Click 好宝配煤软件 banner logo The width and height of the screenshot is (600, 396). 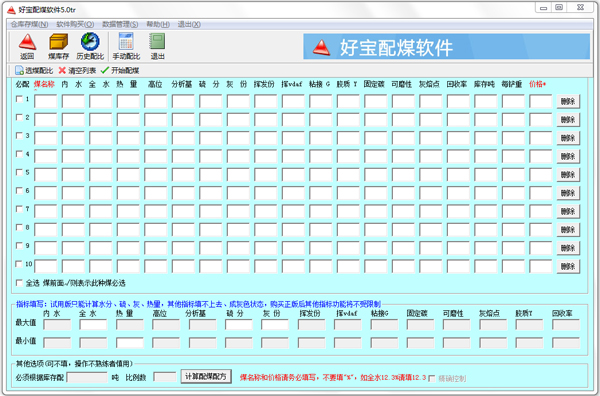click(321, 47)
